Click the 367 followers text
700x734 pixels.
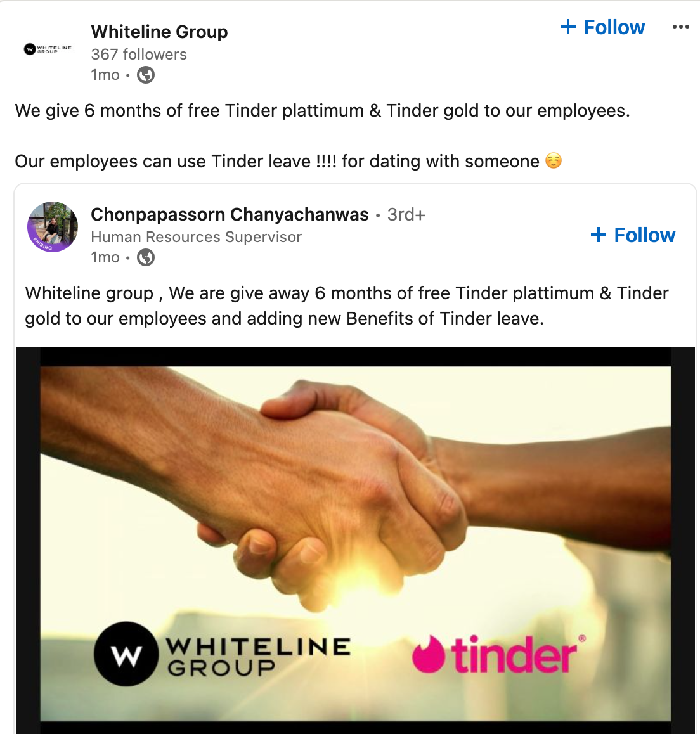(139, 55)
